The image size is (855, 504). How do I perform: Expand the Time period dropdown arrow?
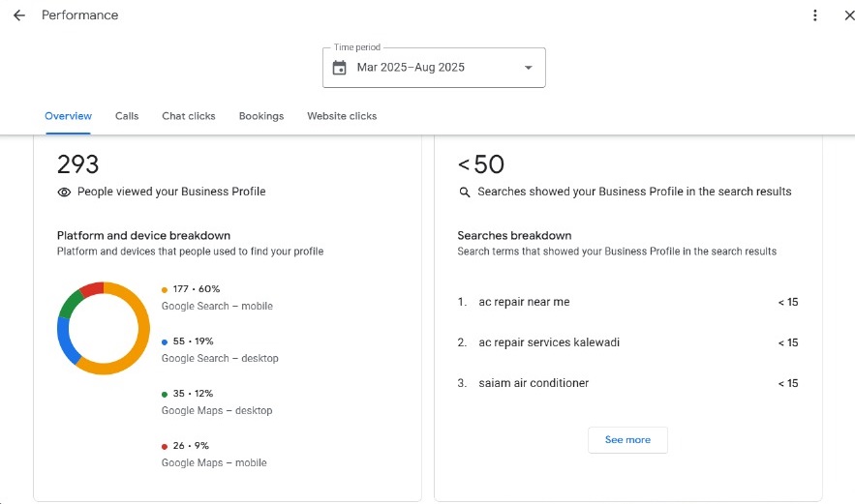528,68
